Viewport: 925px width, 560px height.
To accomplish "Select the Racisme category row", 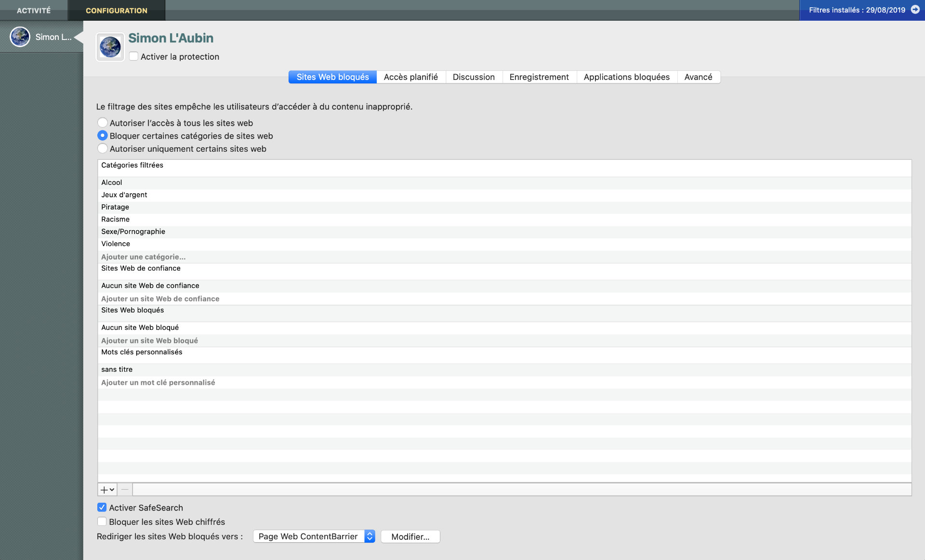I will [504, 220].
